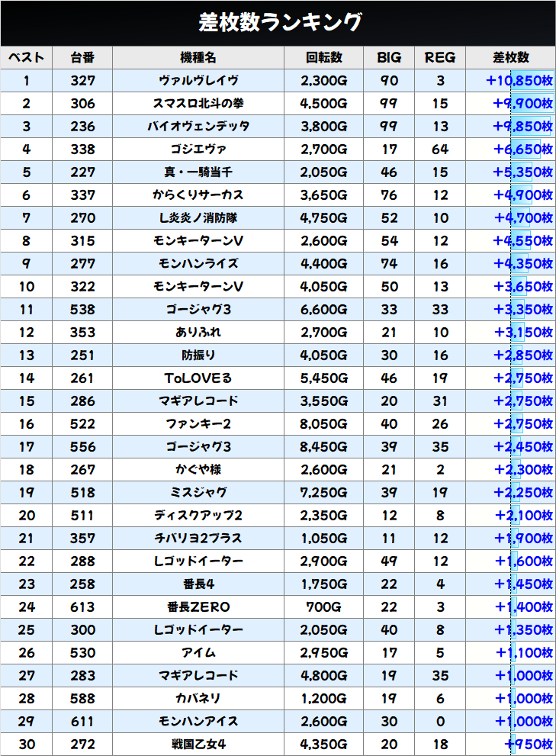Click the 700G spin count
Image resolution: width=556 pixels, height=756 pixels.
click(323, 607)
